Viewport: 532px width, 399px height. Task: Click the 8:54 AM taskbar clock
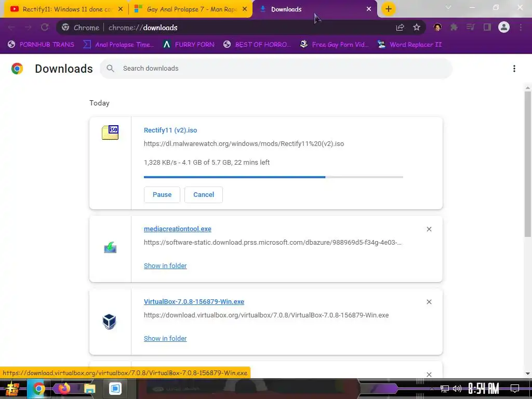484,389
